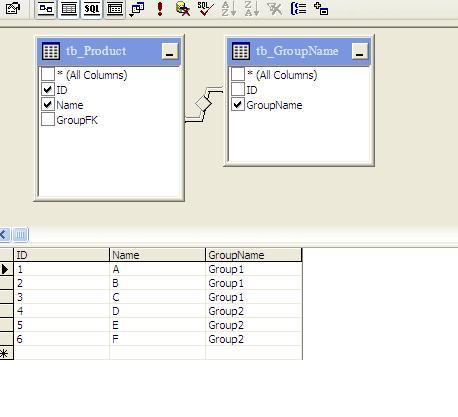Screen dimensions: 458x417
Task: Click the new-row asterisk selector
Action: coord(6,353)
